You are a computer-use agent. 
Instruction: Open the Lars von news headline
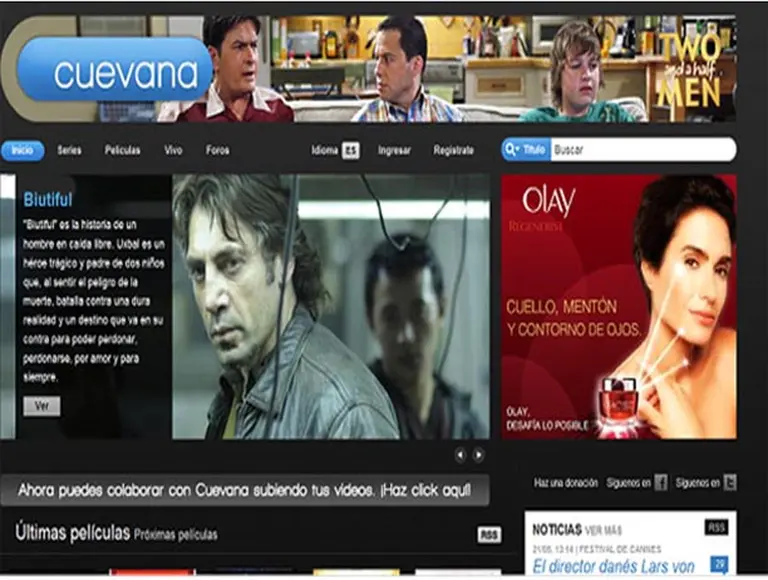click(x=614, y=567)
